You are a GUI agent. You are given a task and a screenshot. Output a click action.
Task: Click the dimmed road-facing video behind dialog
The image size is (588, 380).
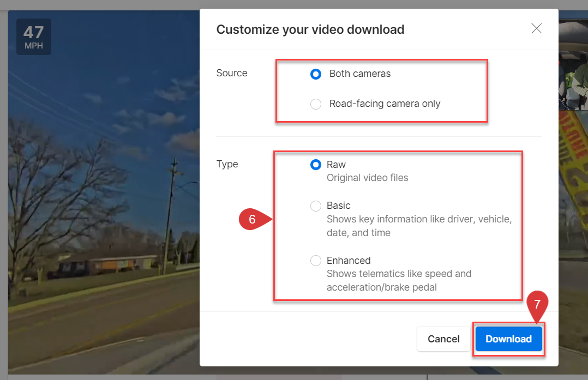pos(104,218)
